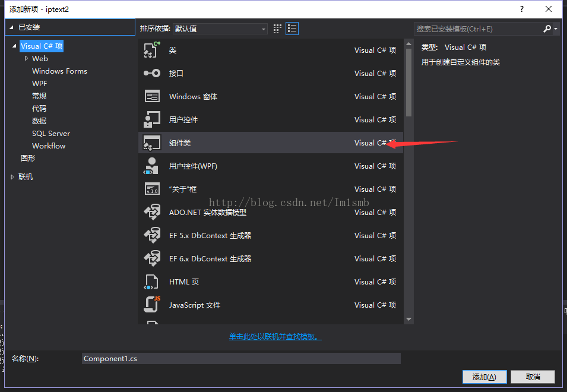Select the Visual C# 项 tree item
567x392 pixels.
[42, 46]
